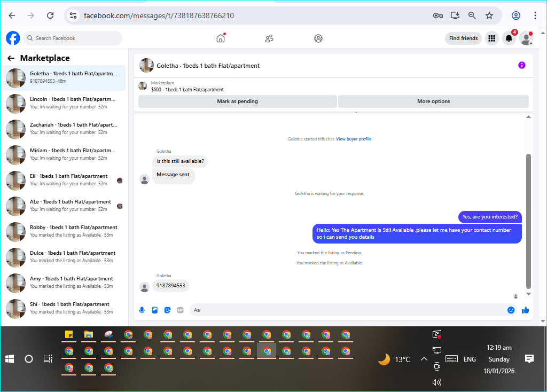Open the Facebook menu grid icon
547x392 pixels.
tap(491, 38)
